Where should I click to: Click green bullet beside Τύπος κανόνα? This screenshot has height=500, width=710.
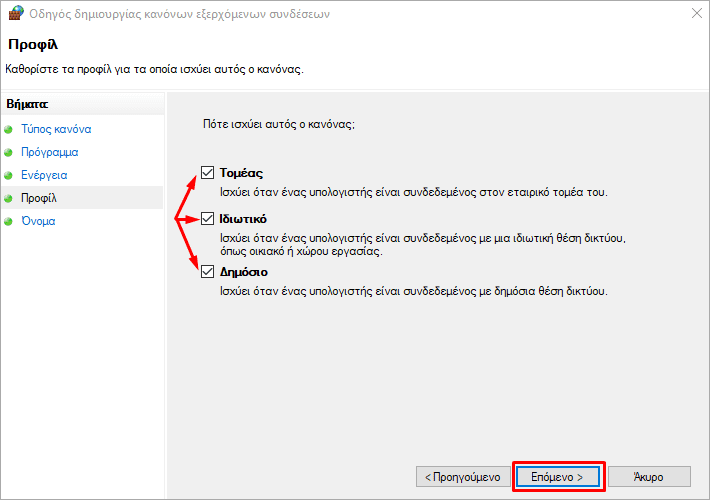(8, 130)
